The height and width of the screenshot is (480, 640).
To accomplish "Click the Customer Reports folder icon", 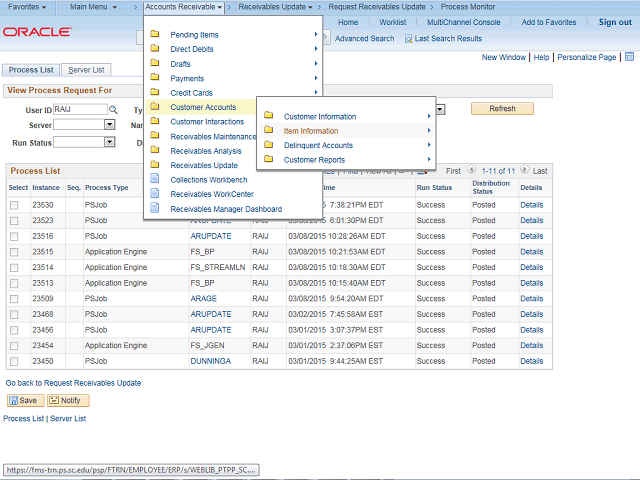I will tap(269, 160).
